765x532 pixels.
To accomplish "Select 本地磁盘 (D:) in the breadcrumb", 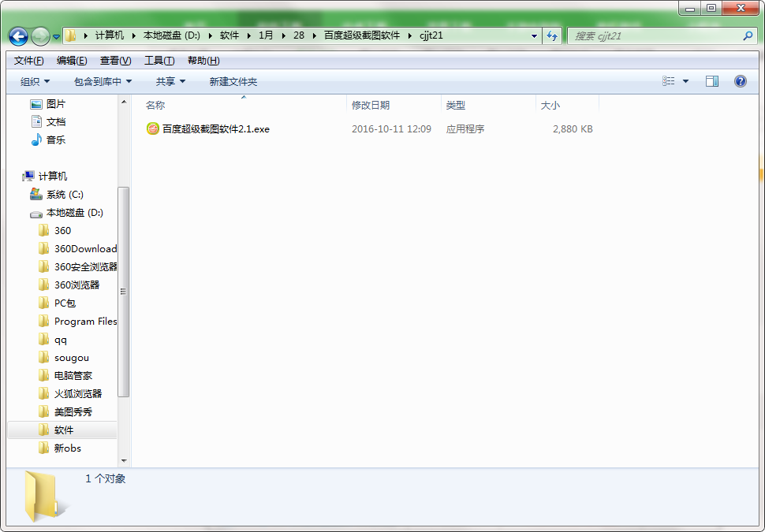I will click(x=172, y=35).
